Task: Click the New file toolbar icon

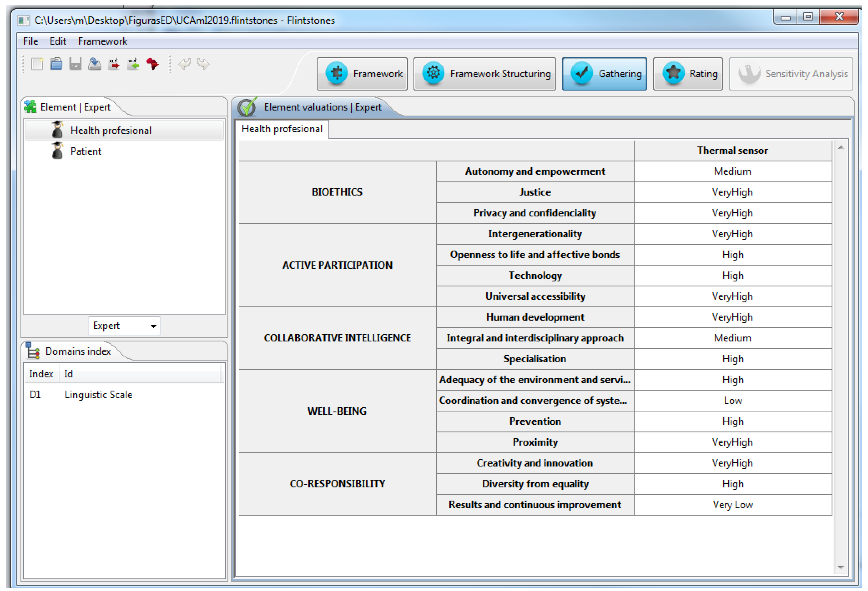Action: tap(37, 64)
